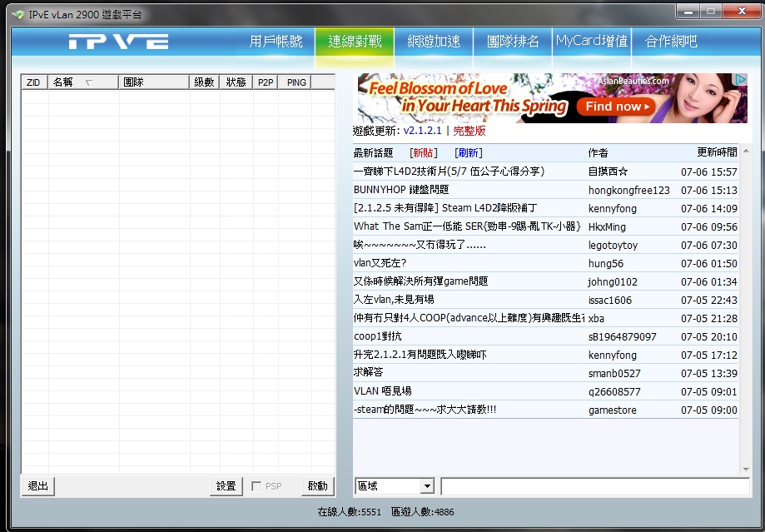Screen dimensions: 765x532
Task: Toggle the PSP checkbox
Action: pos(256,486)
